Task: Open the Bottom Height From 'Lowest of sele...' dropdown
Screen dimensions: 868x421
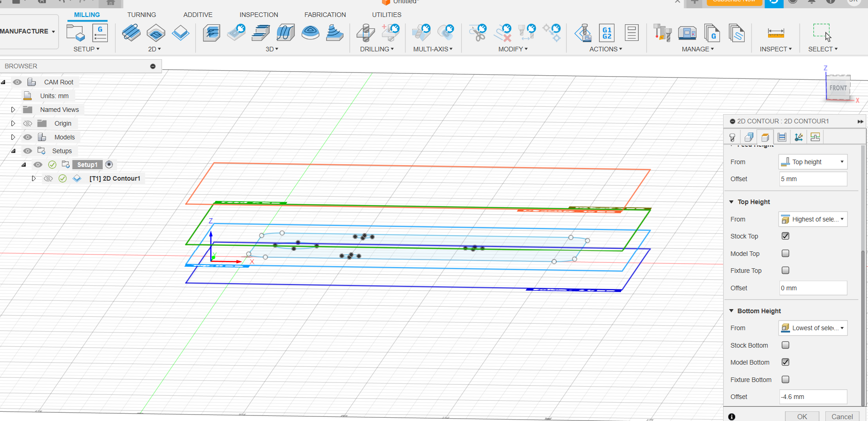Action: pos(813,328)
